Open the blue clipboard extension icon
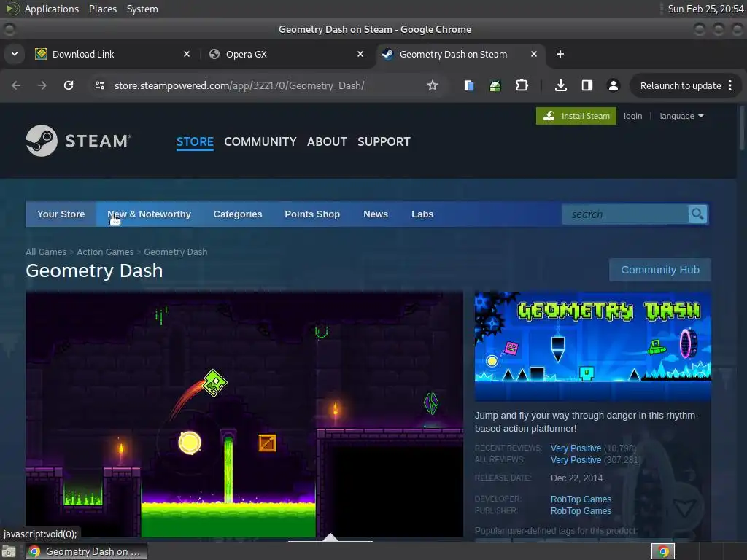747x560 pixels. coord(469,85)
